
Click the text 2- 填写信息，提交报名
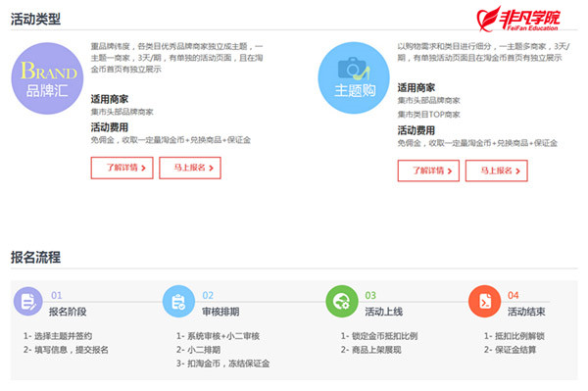[66, 350]
